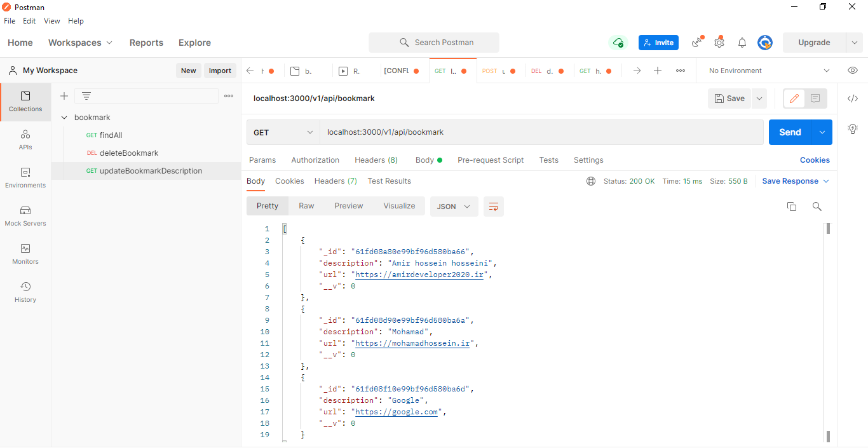Click the Search Postman field
The image size is (868, 448).
(434, 43)
